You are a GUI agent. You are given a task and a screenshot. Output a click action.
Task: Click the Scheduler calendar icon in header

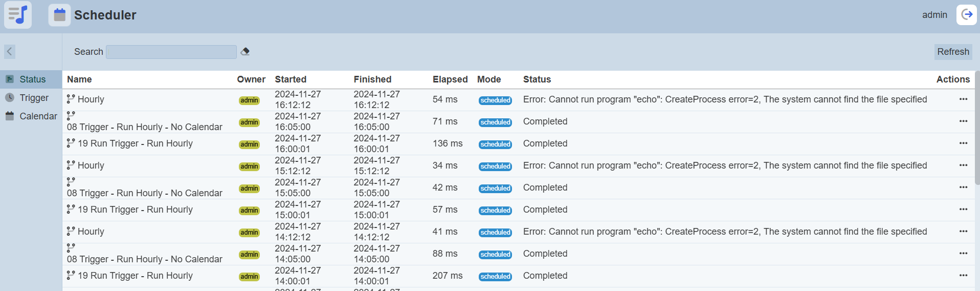pyautogui.click(x=59, y=15)
